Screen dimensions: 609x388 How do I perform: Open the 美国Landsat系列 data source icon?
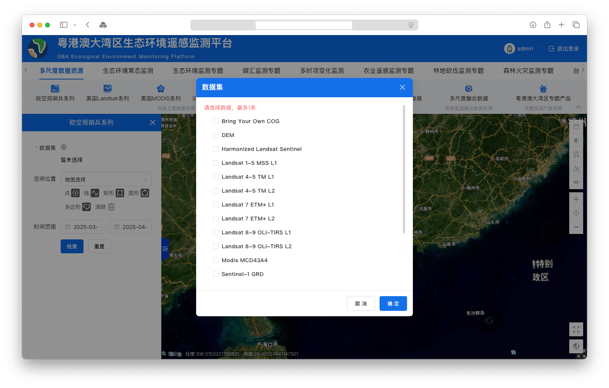tap(108, 89)
